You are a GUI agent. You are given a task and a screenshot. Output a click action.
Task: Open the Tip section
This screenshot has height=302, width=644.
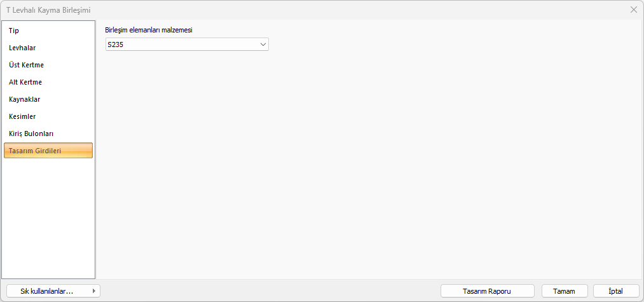(14, 31)
